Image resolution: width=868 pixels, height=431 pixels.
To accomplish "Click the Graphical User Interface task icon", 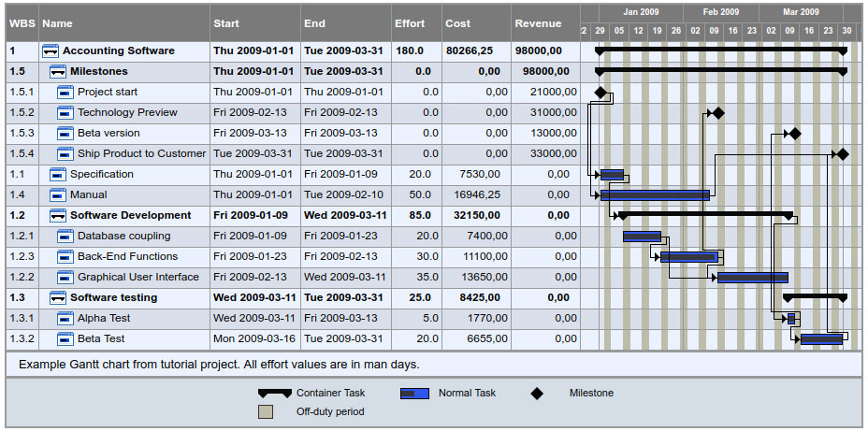I will (65, 277).
